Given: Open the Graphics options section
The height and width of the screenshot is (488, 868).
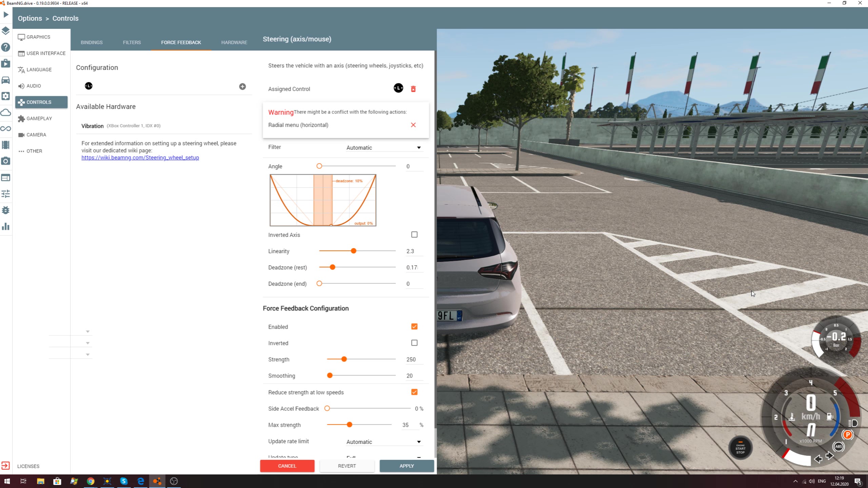Looking at the screenshot, I should click(41, 37).
